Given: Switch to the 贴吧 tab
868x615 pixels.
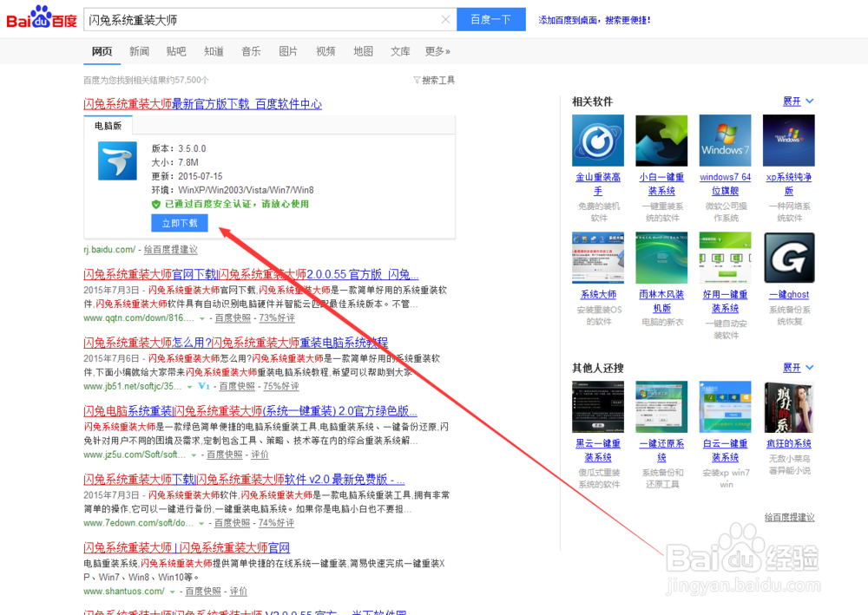Looking at the screenshot, I should click(176, 51).
